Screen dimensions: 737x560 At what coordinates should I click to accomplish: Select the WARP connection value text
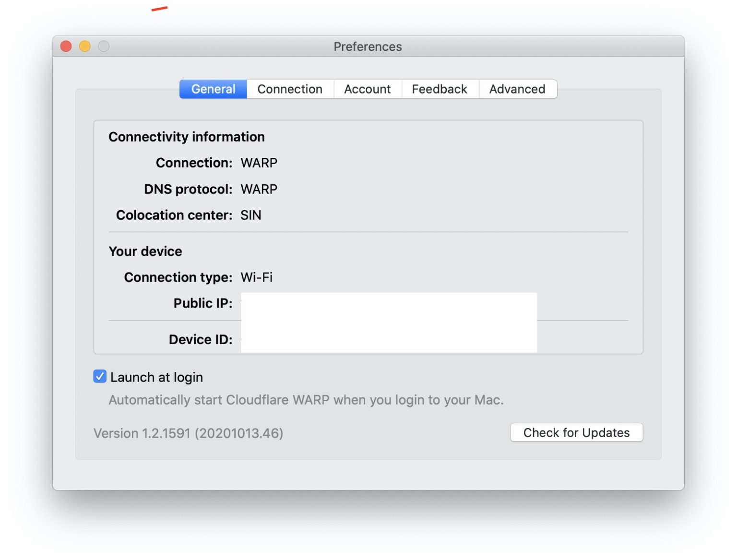click(x=258, y=162)
